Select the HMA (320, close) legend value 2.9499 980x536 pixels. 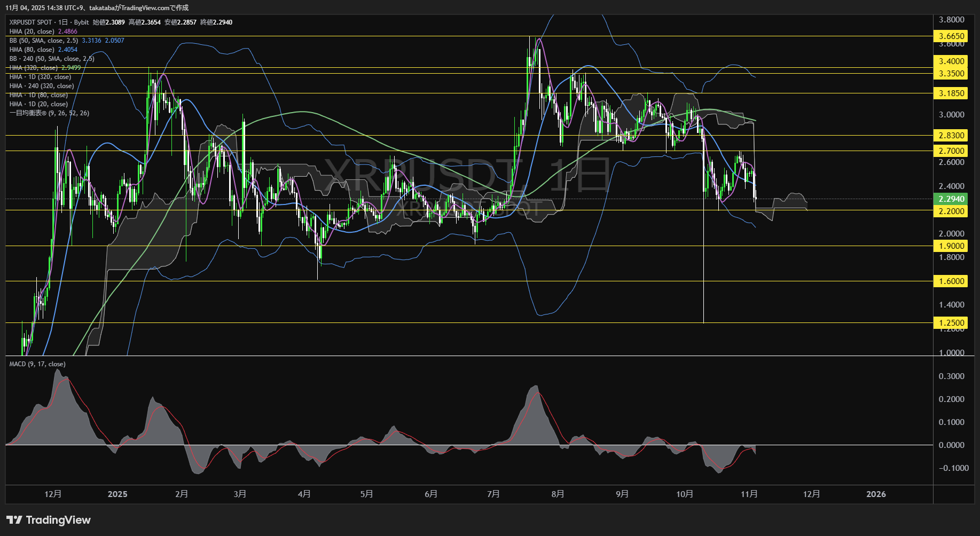click(x=70, y=68)
